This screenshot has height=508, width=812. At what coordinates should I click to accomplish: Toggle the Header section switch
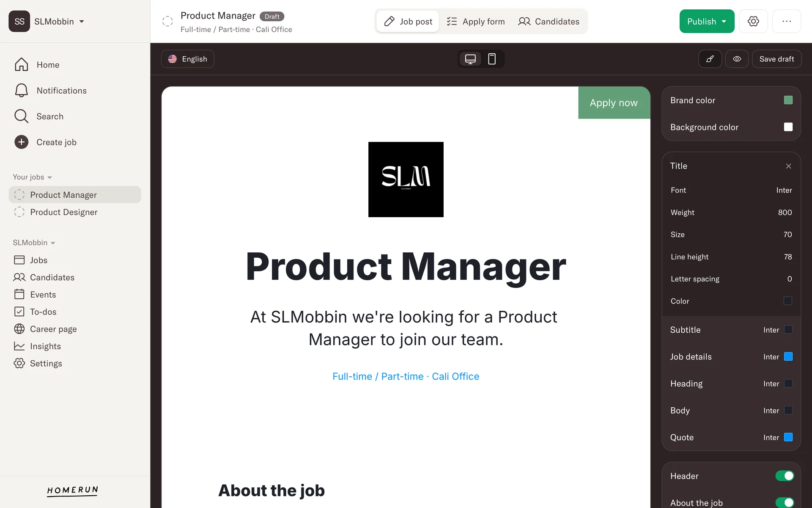click(x=785, y=476)
